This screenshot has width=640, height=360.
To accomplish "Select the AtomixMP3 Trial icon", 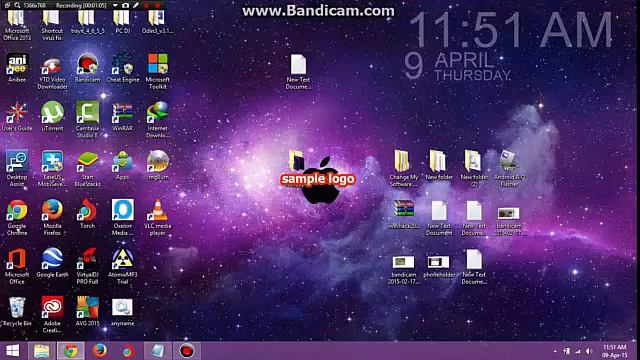I will tap(122, 266).
